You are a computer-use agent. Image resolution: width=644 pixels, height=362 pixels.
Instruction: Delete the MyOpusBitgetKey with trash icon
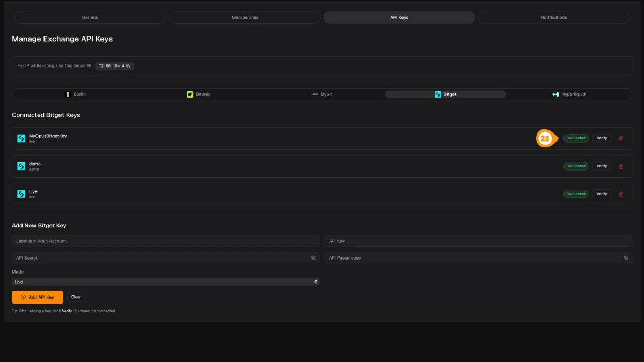621,138
